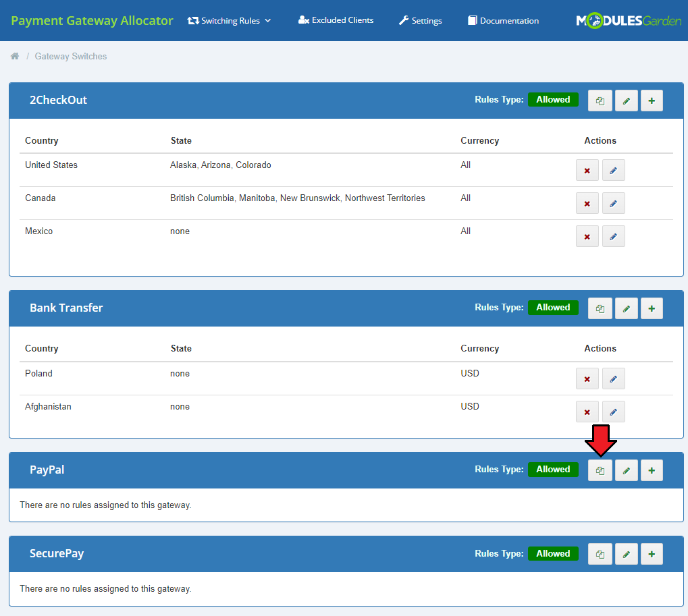
Task: Edit the SecurePay gateway settings
Action: [x=626, y=554]
